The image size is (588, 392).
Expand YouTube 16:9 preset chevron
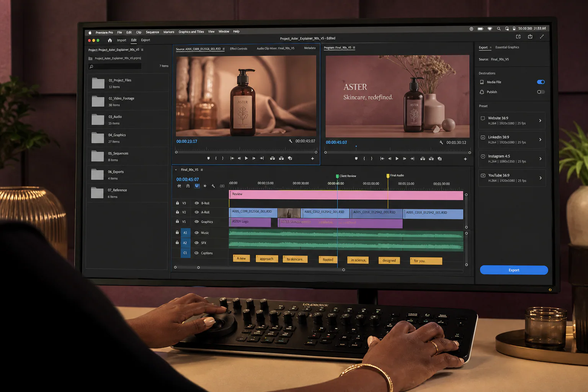(541, 178)
